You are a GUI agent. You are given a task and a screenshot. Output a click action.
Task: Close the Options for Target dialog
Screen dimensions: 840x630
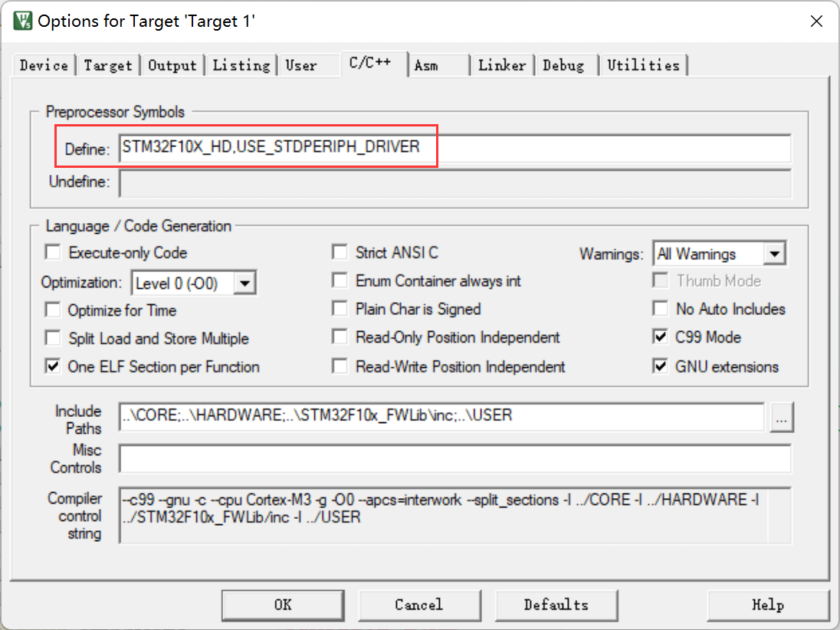(816, 21)
